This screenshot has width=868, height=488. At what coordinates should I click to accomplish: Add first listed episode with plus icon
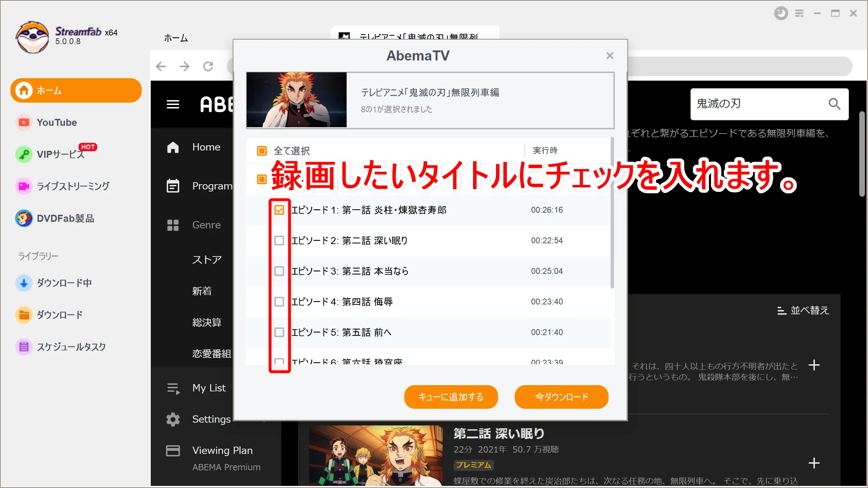click(814, 365)
